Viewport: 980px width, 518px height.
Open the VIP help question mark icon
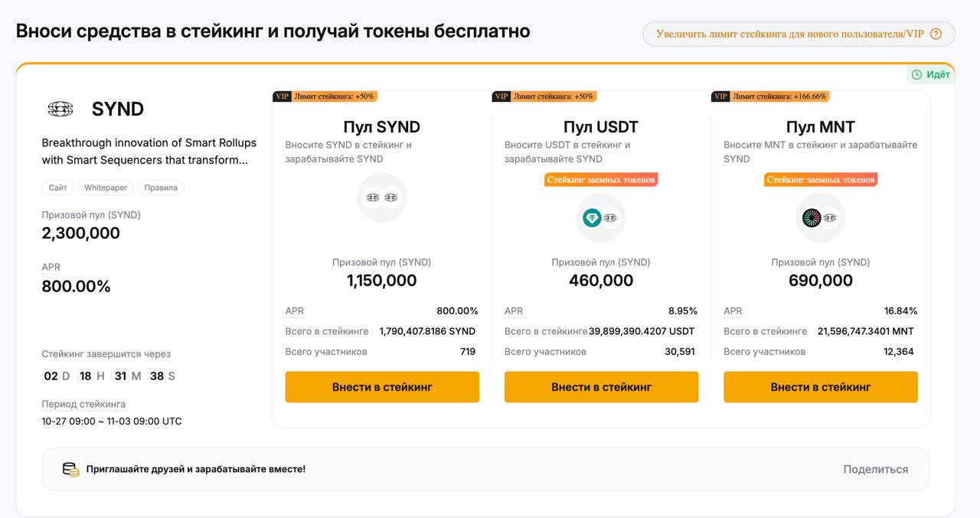[936, 34]
